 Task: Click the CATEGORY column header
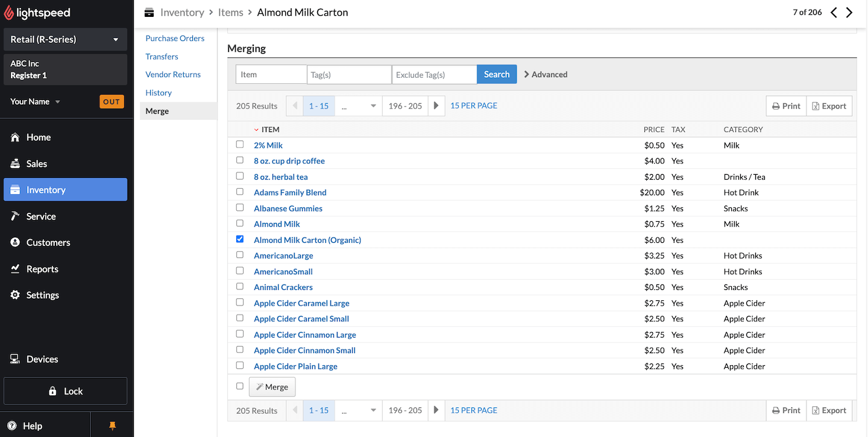(743, 130)
